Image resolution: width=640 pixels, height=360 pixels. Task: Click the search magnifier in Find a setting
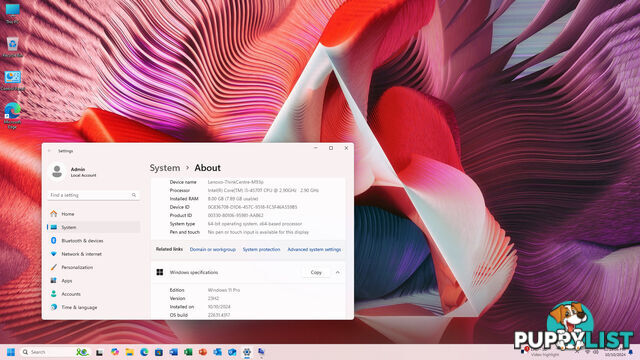click(134, 195)
